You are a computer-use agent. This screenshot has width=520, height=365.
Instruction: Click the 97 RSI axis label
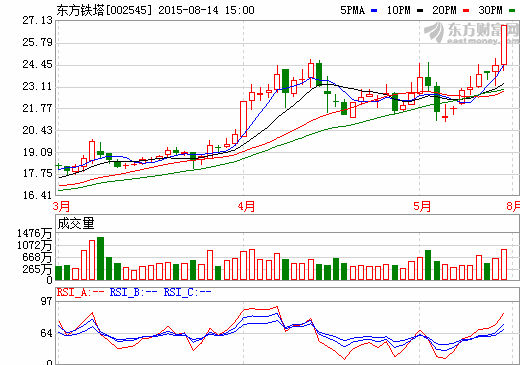tap(46, 302)
